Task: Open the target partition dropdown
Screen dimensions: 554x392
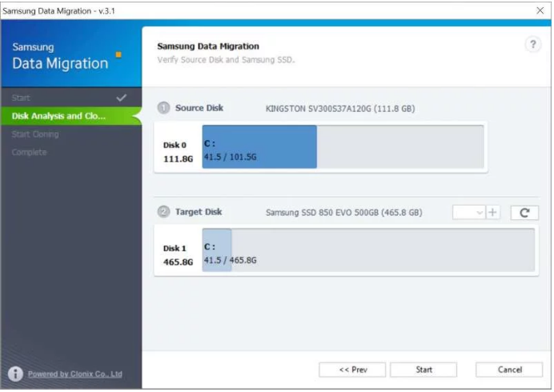Action: 469,213
